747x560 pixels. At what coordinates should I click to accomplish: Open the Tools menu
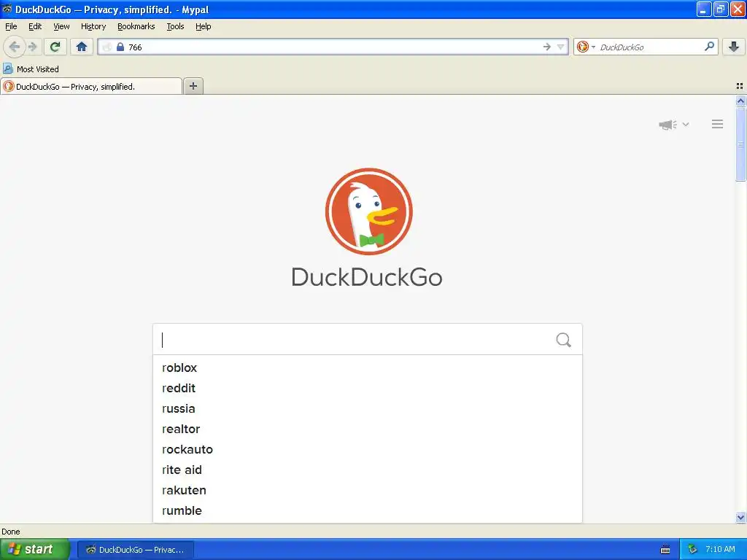point(175,27)
